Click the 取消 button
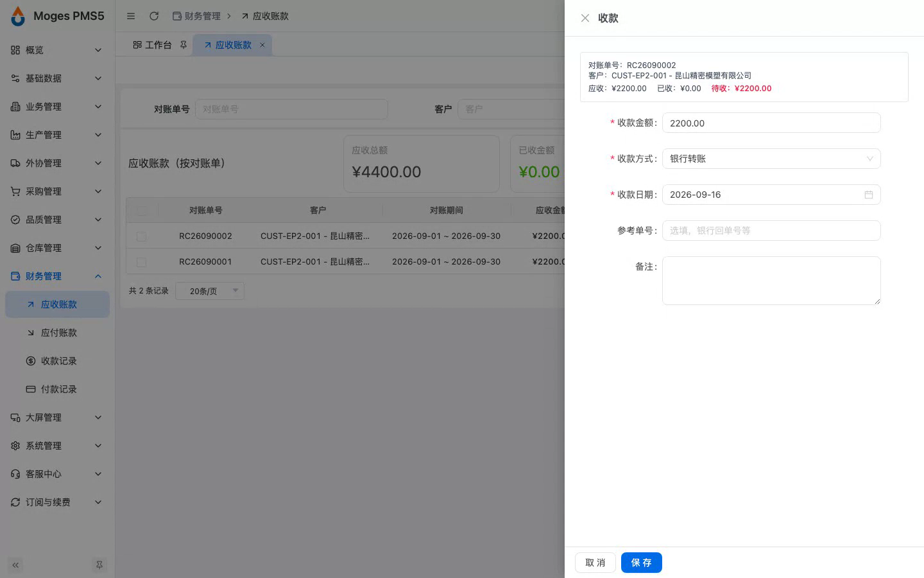 click(595, 563)
